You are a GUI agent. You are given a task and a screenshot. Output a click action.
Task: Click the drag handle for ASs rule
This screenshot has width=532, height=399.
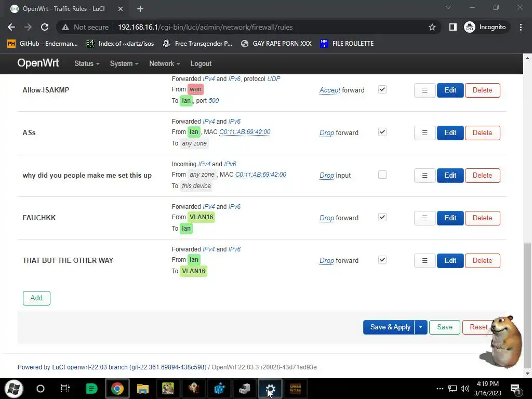(x=424, y=132)
